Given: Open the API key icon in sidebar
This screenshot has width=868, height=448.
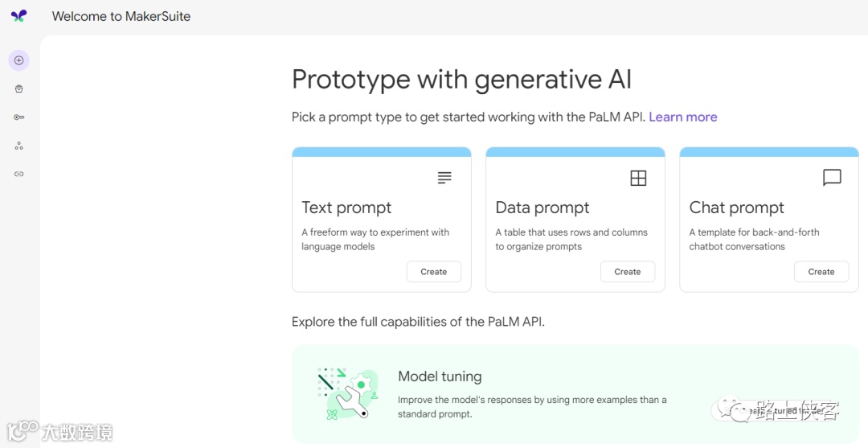Looking at the screenshot, I should pyautogui.click(x=19, y=117).
